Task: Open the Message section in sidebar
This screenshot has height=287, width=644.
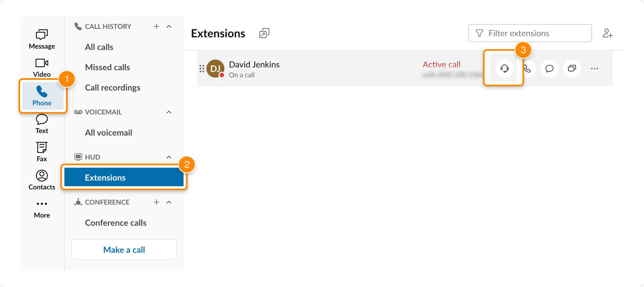Action: pos(42,39)
